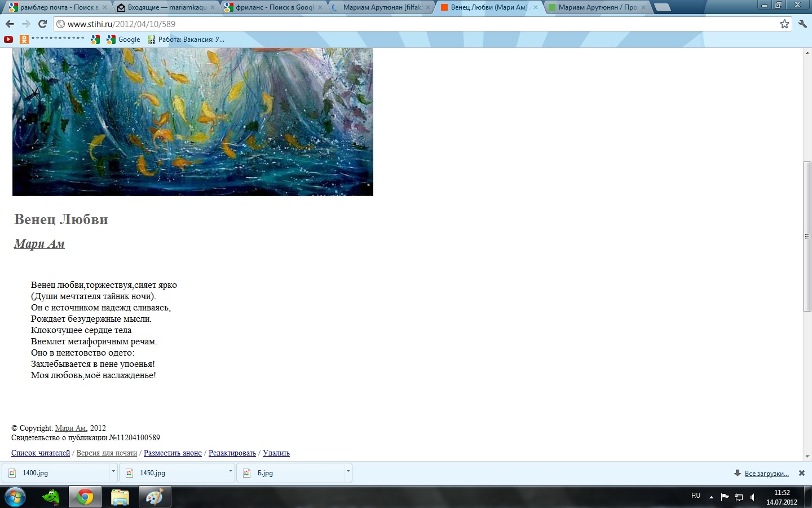Click the RU language indicator
The width and height of the screenshot is (812, 508).
(x=696, y=496)
